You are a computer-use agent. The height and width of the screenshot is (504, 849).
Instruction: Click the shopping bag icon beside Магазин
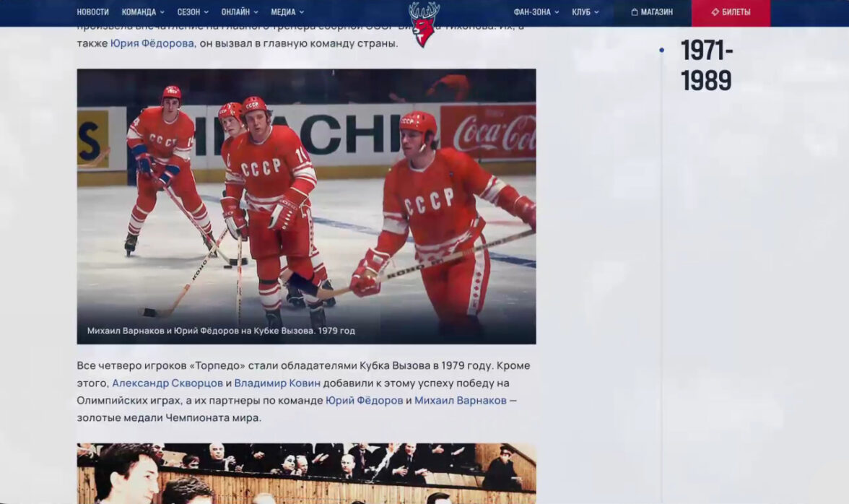[x=635, y=12]
